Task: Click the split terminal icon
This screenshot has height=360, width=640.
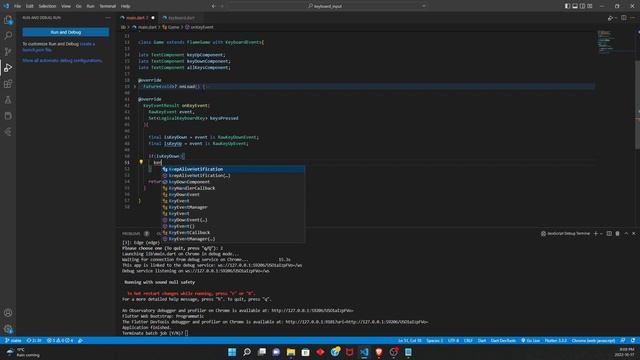Action: click(x=609, y=233)
